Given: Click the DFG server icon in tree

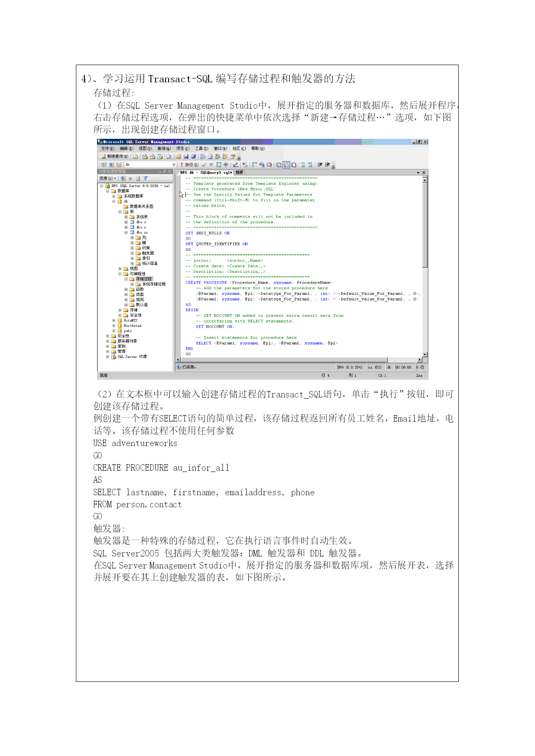Looking at the screenshot, I should tap(108, 186).
